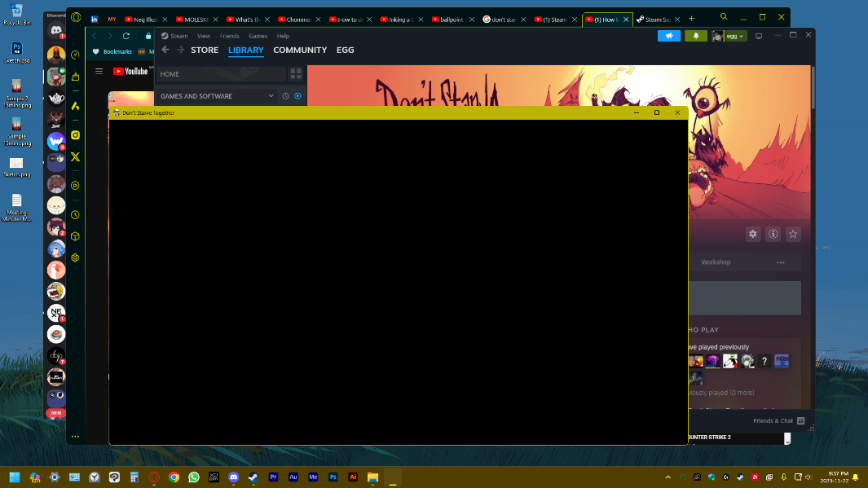This screenshot has width=868, height=488.
Task: Open Steam notifications bell
Action: pos(696,36)
